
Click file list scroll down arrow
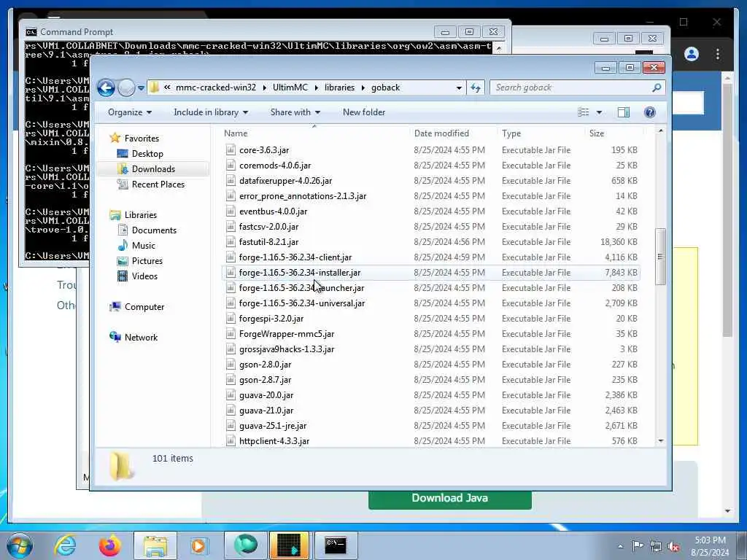660,441
